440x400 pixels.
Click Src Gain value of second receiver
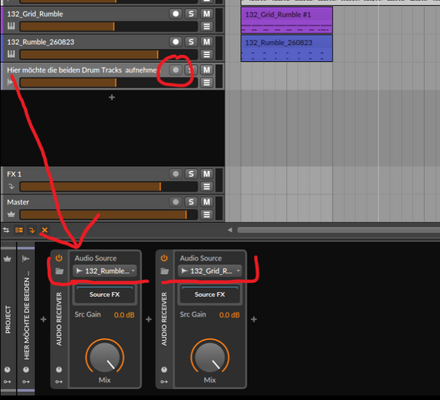tap(229, 315)
